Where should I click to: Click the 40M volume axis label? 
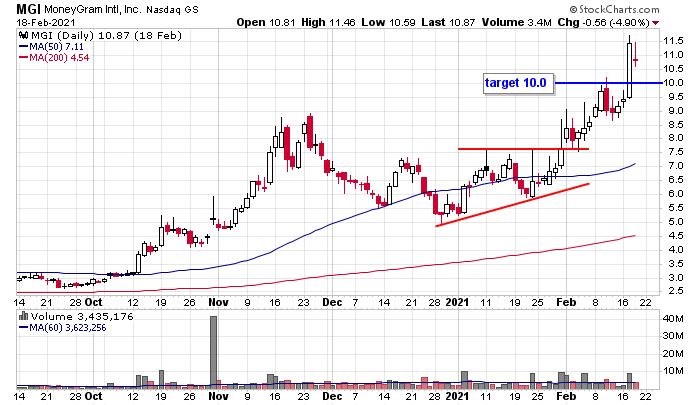click(673, 319)
